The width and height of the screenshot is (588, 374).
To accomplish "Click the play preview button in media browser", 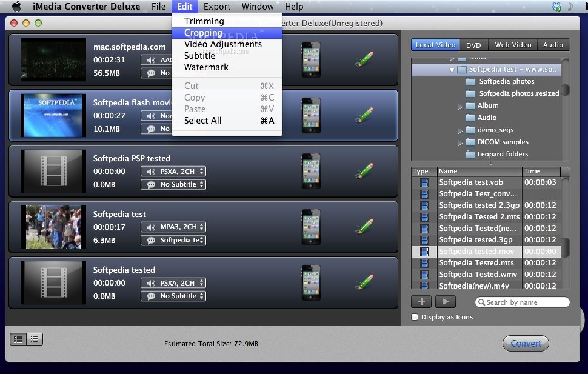I will click(446, 302).
